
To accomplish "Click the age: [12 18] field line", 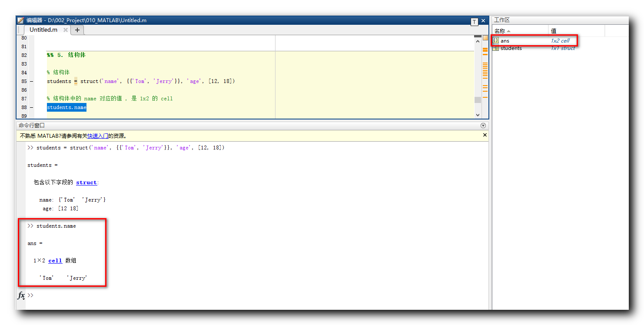I will click(60, 209).
